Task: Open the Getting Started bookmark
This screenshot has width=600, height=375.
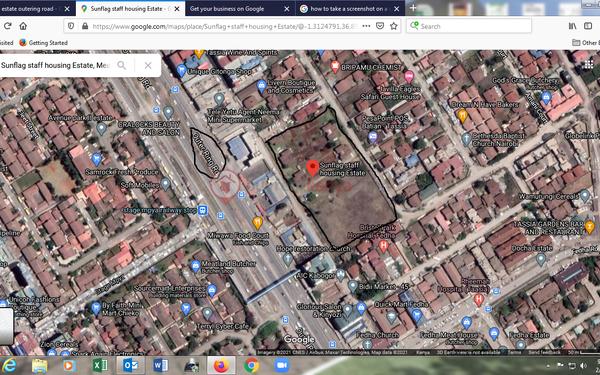Action: [43, 42]
